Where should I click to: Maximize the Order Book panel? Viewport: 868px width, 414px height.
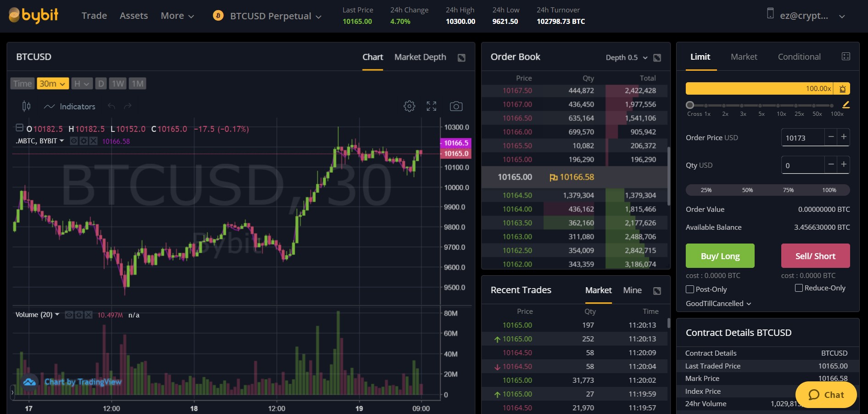(x=657, y=57)
